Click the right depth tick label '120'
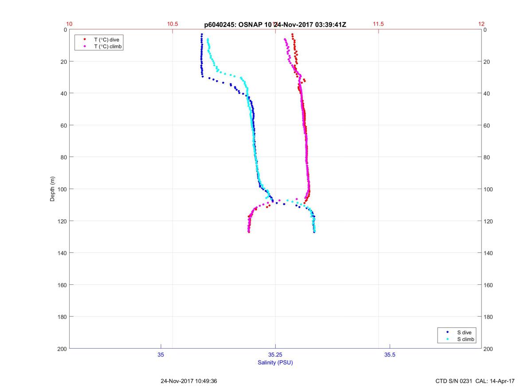 pyautogui.click(x=489, y=221)
